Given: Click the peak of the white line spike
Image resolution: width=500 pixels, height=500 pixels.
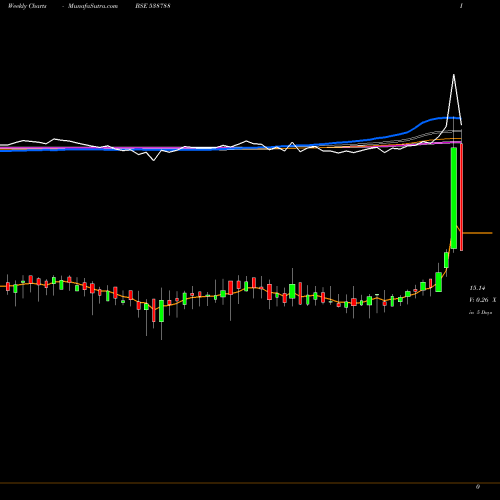Looking at the screenshot, I should tap(454, 75).
